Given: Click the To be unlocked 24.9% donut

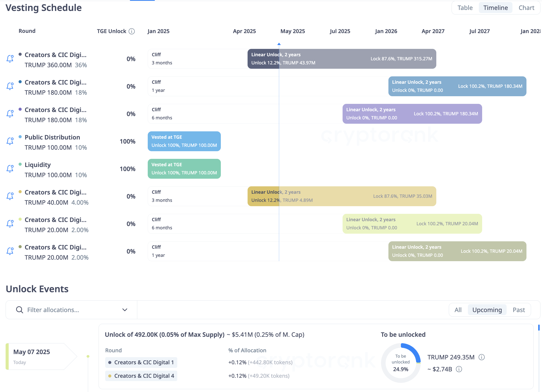Looking at the screenshot, I should pos(401,363).
